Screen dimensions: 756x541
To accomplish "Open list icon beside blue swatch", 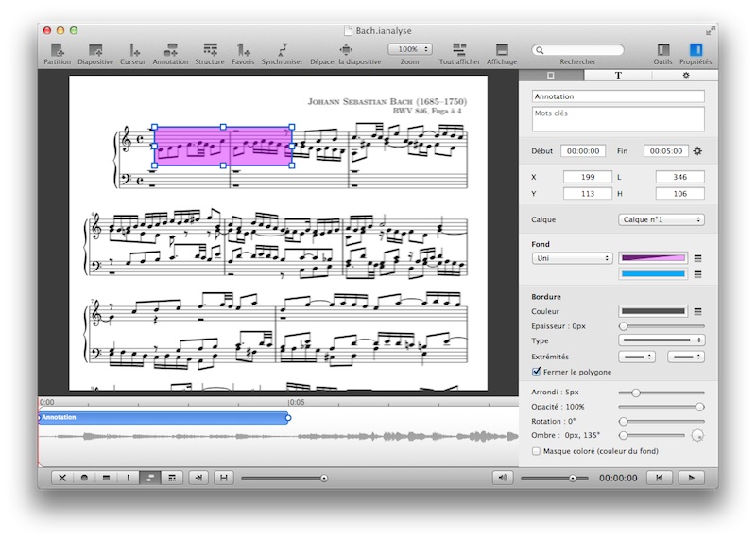I will (x=697, y=274).
